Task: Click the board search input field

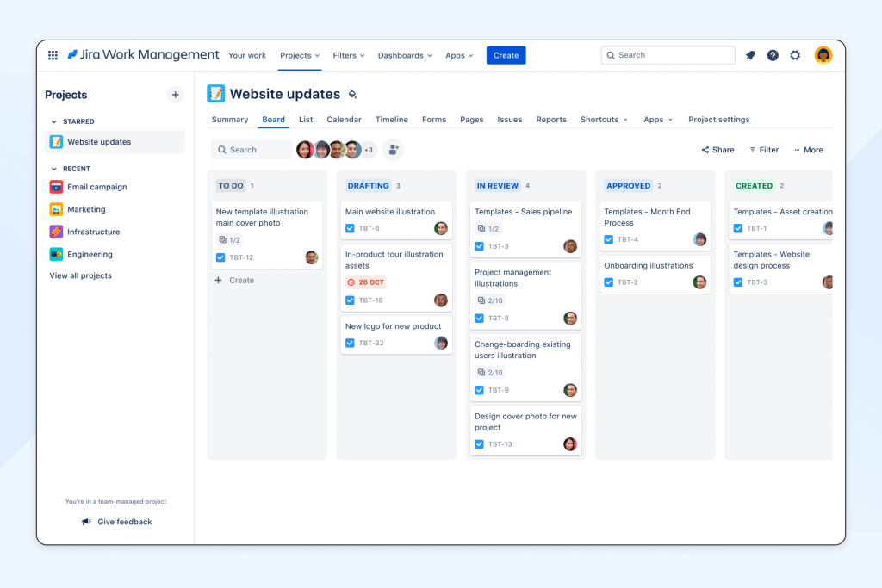Action: pyautogui.click(x=252, y=150)
